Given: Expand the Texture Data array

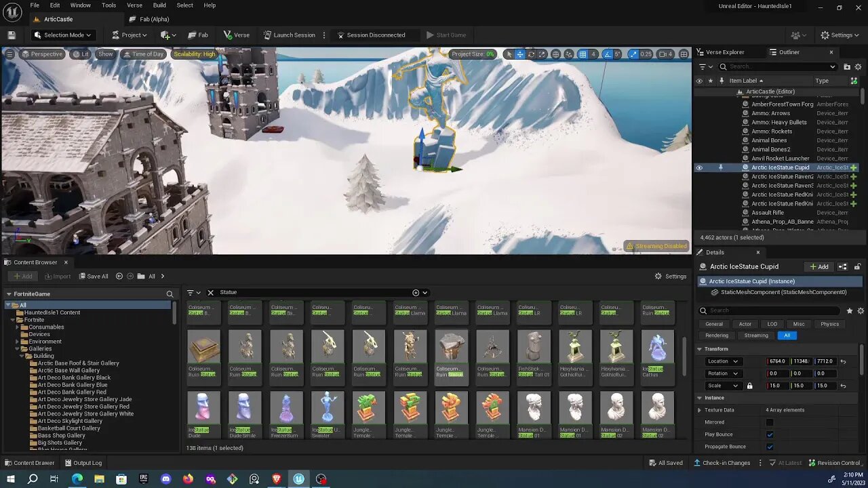Looking at the screenshot, I should pos(699,410).
